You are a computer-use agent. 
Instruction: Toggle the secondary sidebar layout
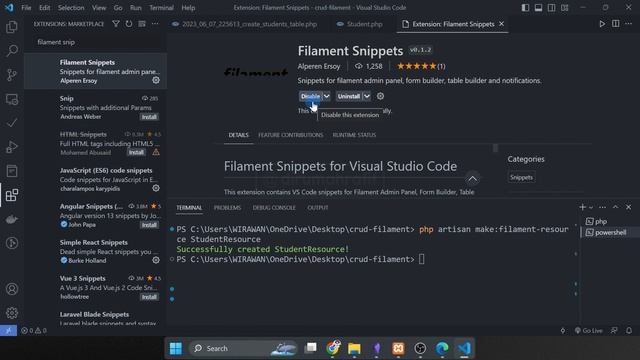point(551,8)
